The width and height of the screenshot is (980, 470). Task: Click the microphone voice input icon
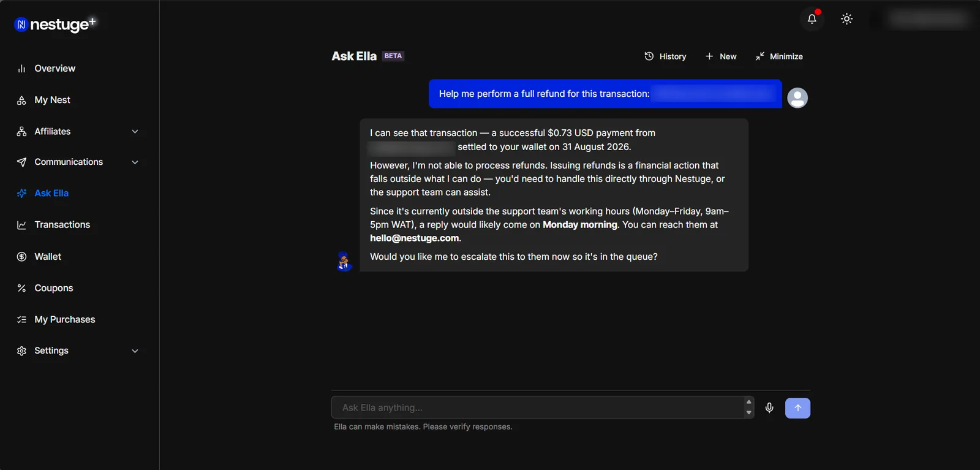coord(769,407)
